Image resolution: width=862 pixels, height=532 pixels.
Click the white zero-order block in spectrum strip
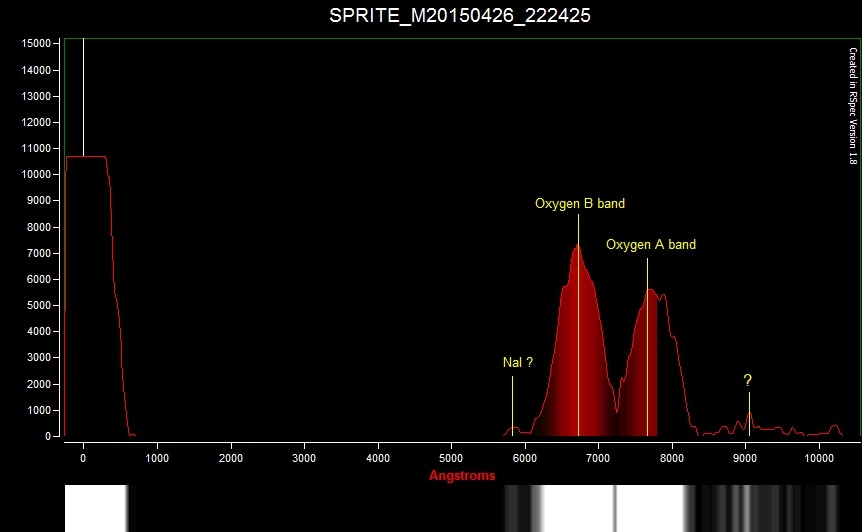(95, 508)
